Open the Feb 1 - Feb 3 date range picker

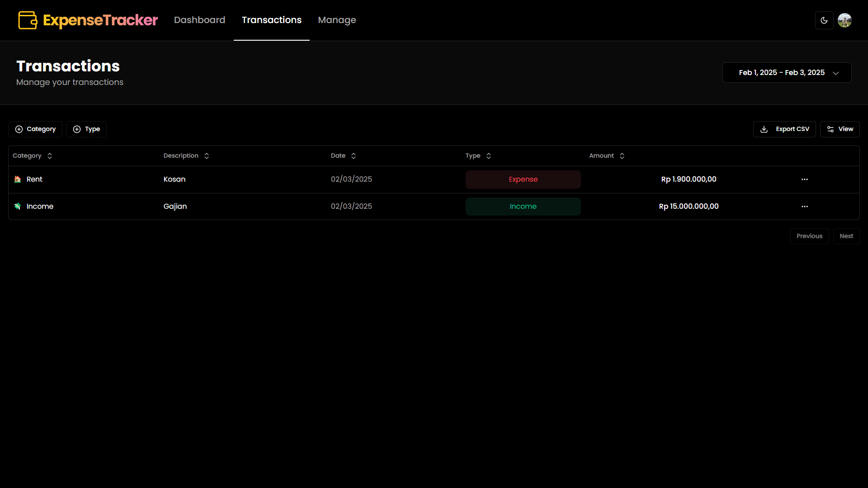[787, 73]
